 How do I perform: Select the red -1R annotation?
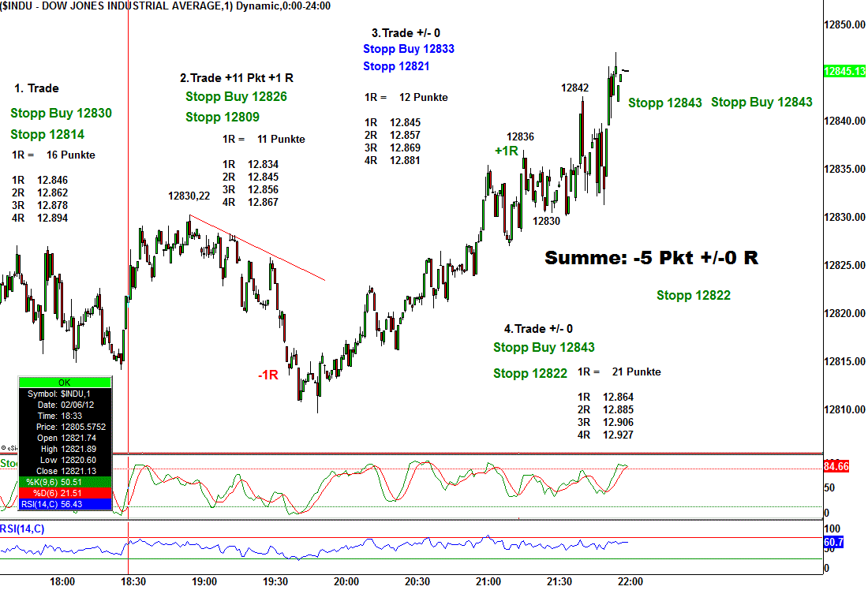coord(268,375)
